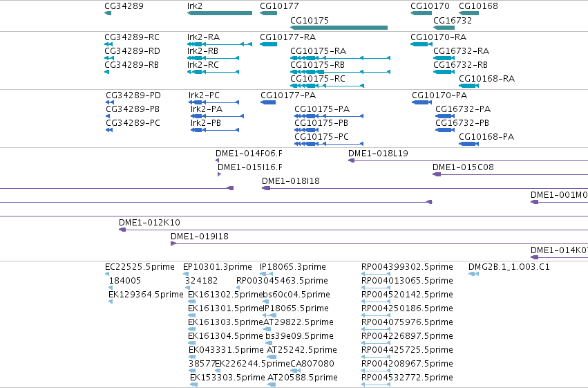Select transcript CG34289-RB

click(x=131, y=65)
